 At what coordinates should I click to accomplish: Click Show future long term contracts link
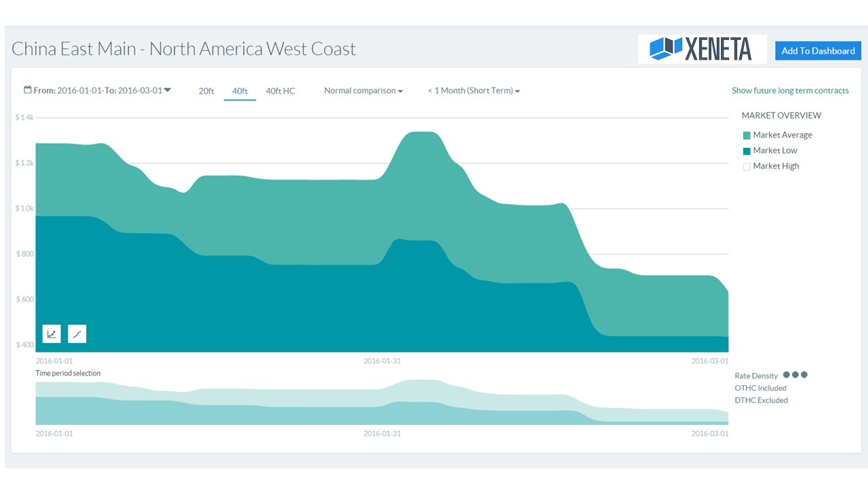click(x=790, y=91)
